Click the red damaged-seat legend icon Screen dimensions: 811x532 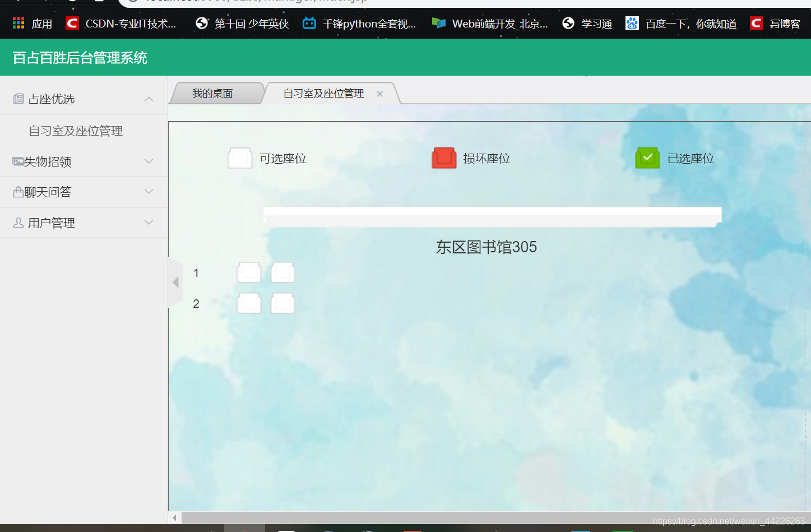click(444, 158)
